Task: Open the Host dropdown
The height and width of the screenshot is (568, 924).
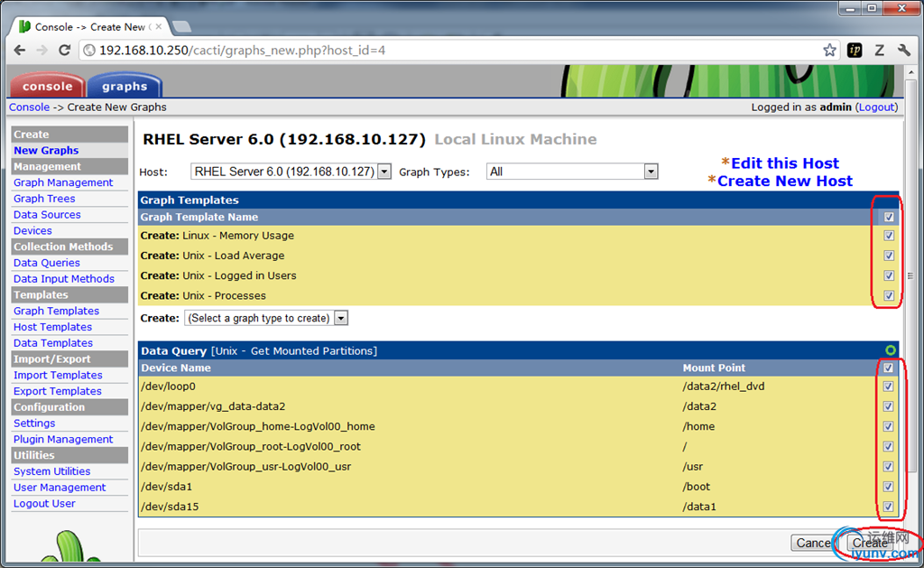Action: 291,172
